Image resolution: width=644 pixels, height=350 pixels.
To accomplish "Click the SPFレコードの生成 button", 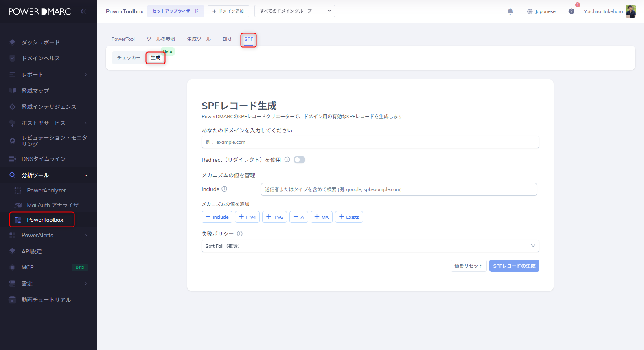I will click(x=514, y=266).
